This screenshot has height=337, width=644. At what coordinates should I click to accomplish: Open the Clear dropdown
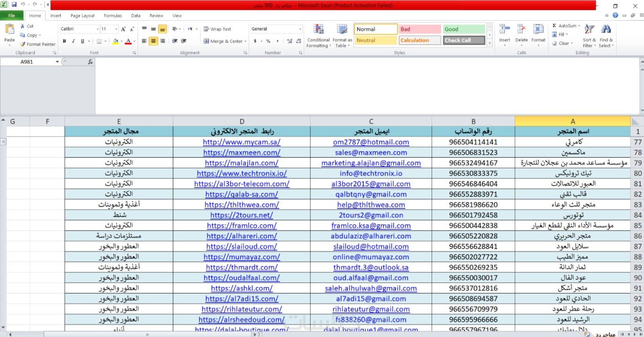click(x=562, y=43)
